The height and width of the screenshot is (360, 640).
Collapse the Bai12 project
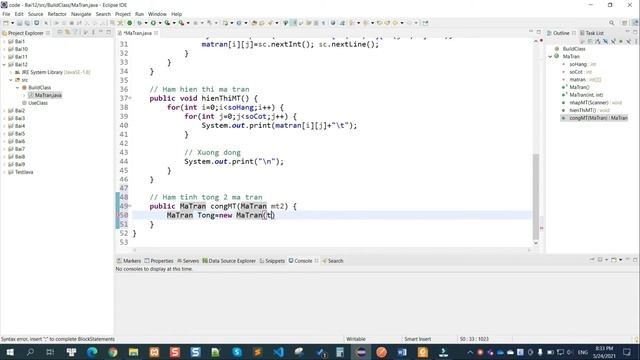tap(4, 64)
